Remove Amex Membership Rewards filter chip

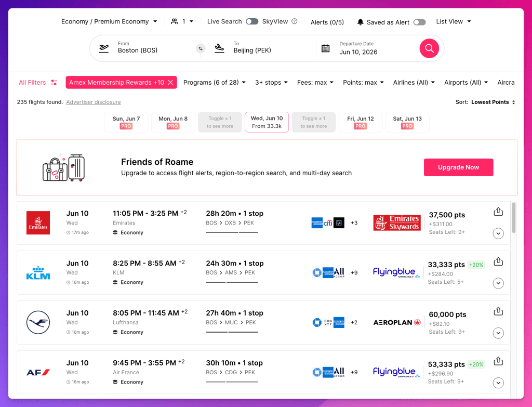(170, 83)
